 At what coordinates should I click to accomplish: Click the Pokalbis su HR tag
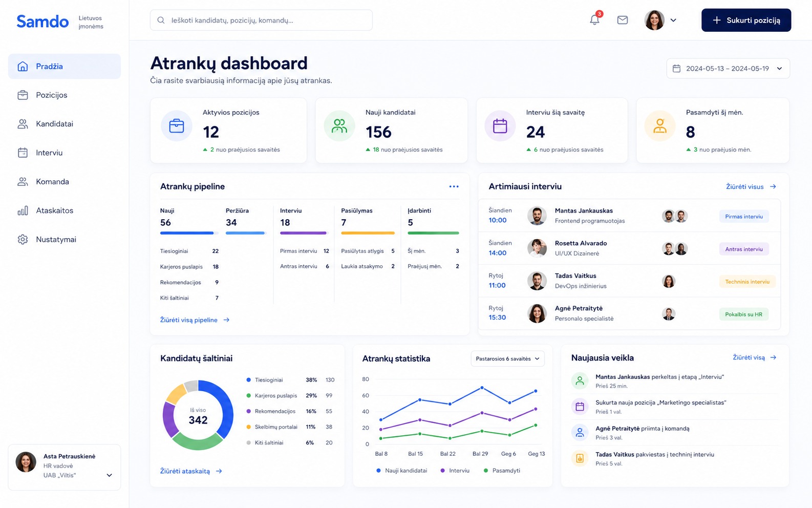coord(743,314)
